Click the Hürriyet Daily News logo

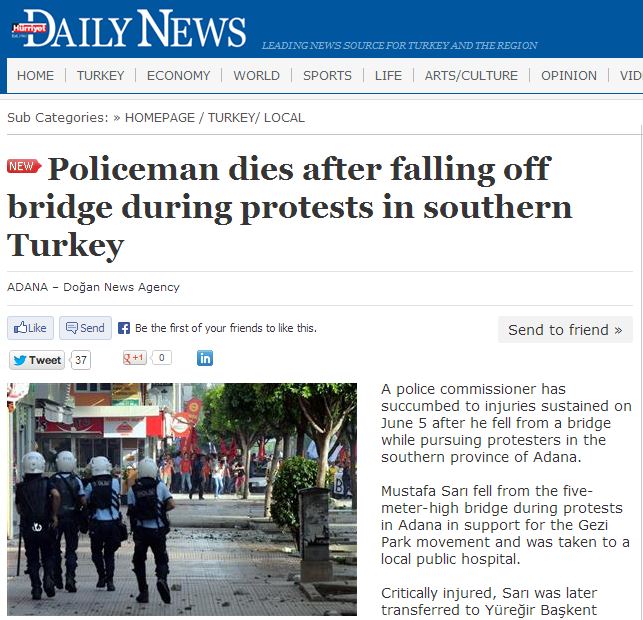(x=129, y=28)
